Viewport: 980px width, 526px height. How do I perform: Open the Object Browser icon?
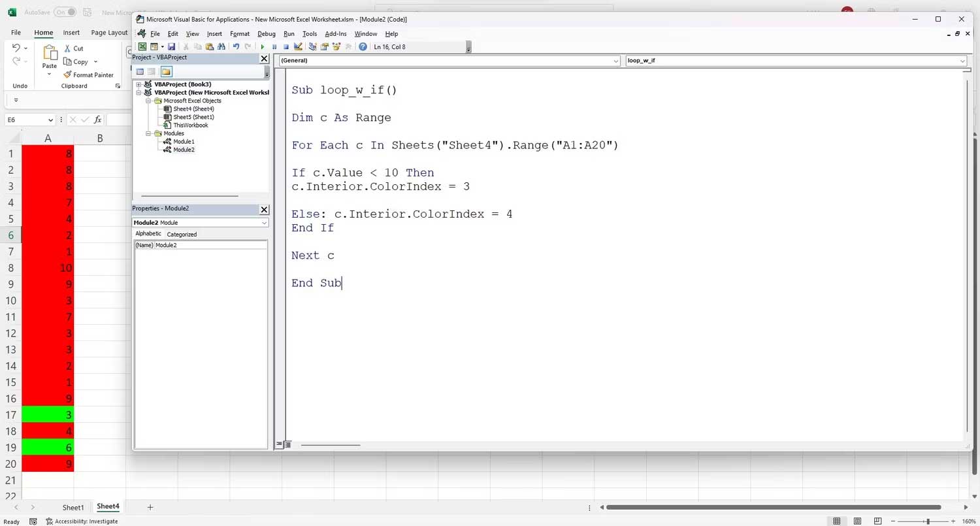336,47
